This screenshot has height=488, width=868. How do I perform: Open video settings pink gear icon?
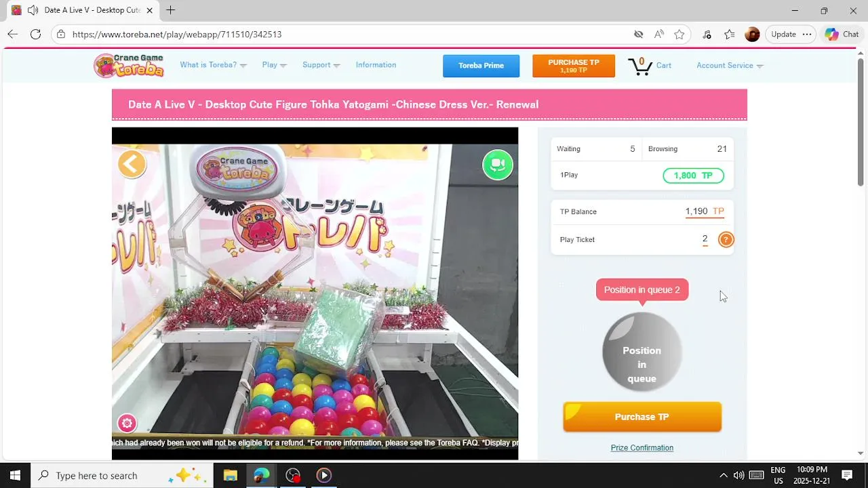(127, 423)
